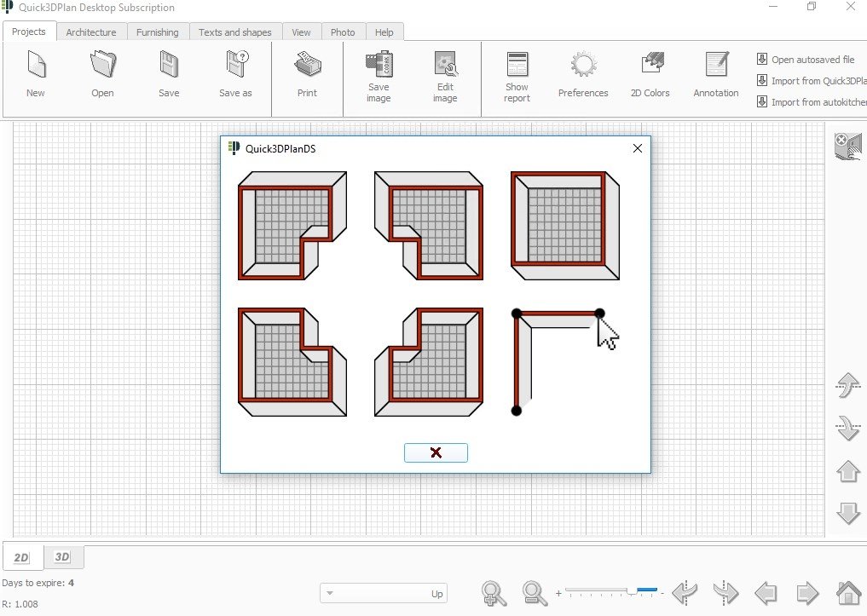Open the Help tab
The image size is (867, 616).
(384, 32)
